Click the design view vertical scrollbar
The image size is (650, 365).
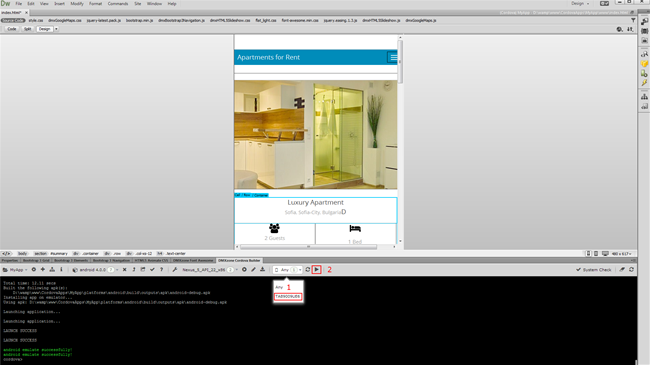click(400, 62)
